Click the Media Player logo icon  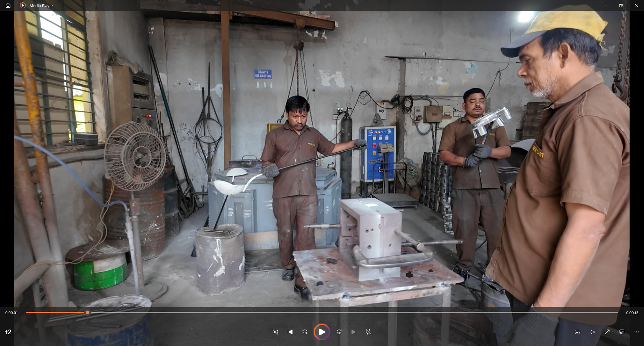pos(23,5)
